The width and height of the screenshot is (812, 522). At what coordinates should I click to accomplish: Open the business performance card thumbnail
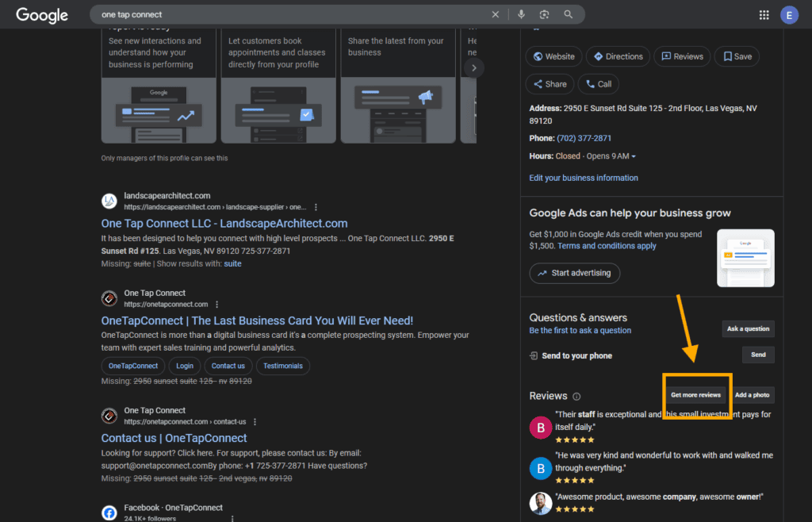pyautogui.click(x=159, y=110)
